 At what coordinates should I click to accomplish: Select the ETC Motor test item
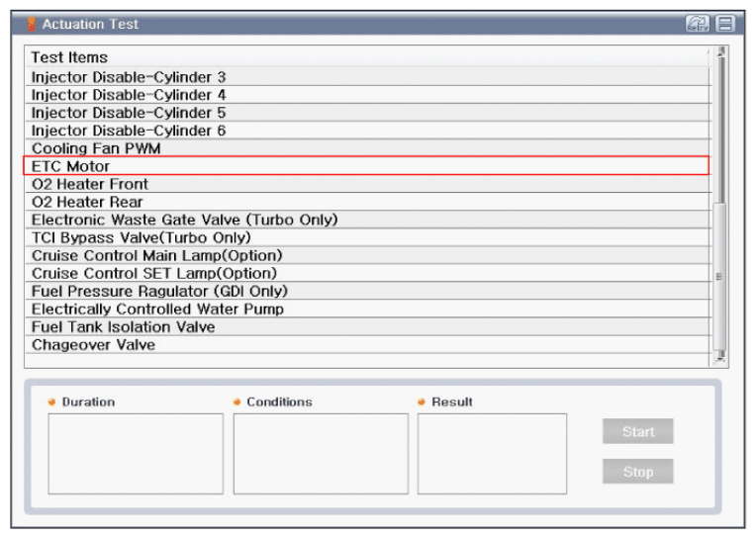pyautogui.click(x=366, y=166)
